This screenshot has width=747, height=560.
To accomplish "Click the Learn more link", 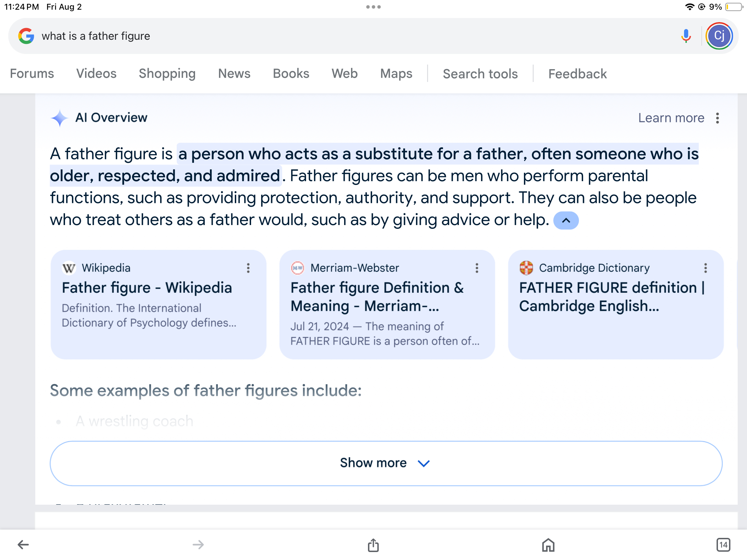I will 671,118.
